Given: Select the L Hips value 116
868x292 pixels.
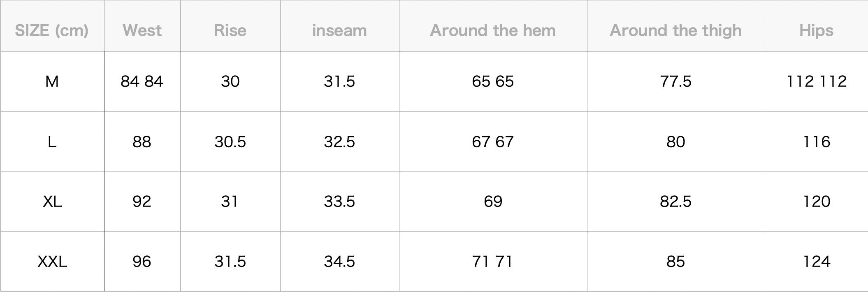Looking at the screenshot, I should [817, 142].
